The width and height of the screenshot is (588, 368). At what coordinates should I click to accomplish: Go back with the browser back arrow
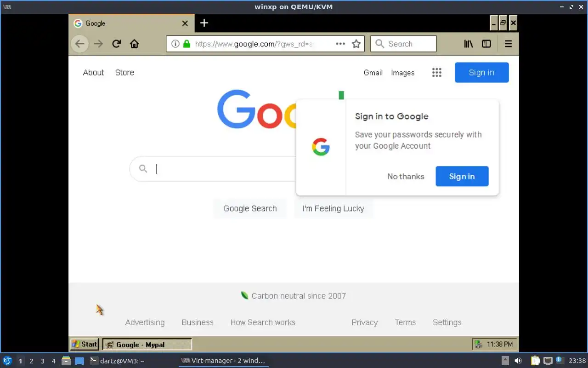point(80,44)
